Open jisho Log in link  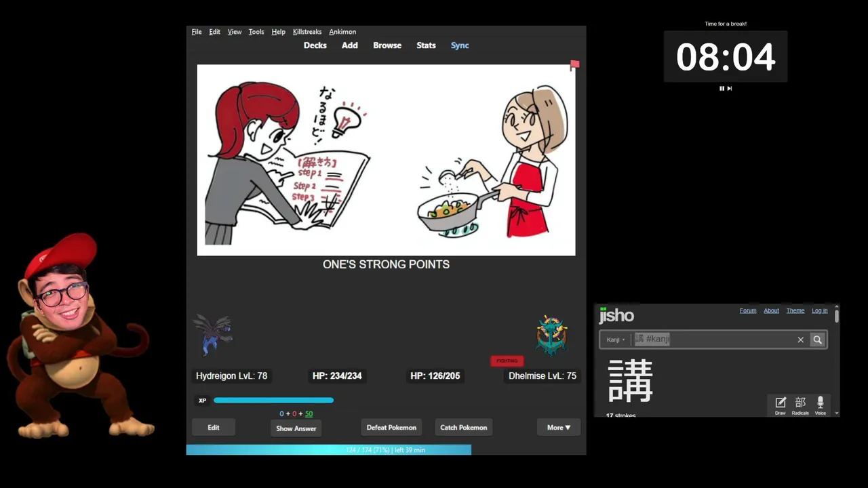(x=820, y=310)
